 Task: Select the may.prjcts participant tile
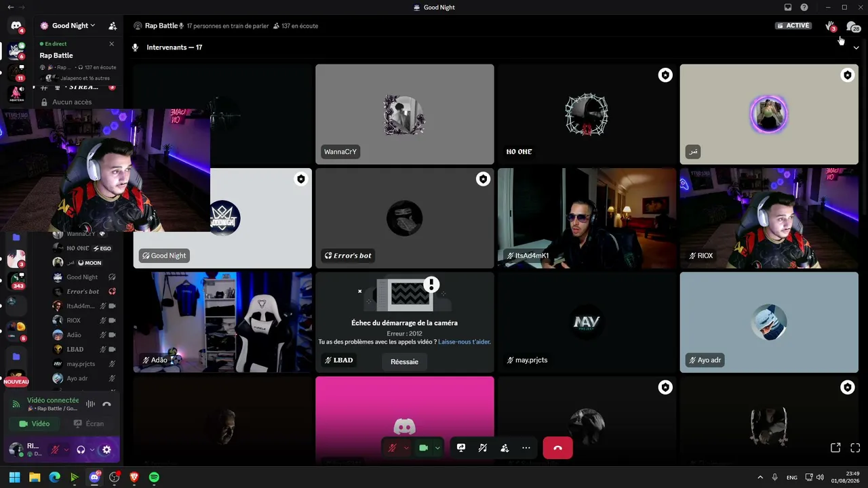tap(587, 322)
